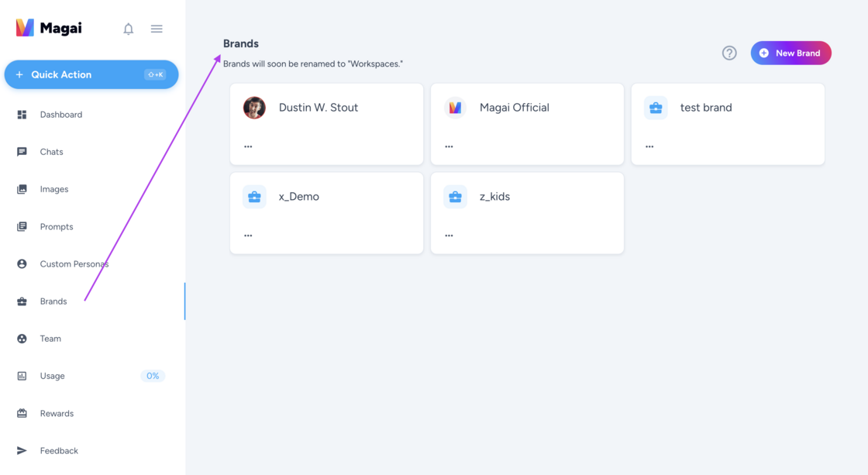The height and width of the screenshot is (475, 868).
Task: Click the Images gallery icon
Action: click(x=22, y=189)
